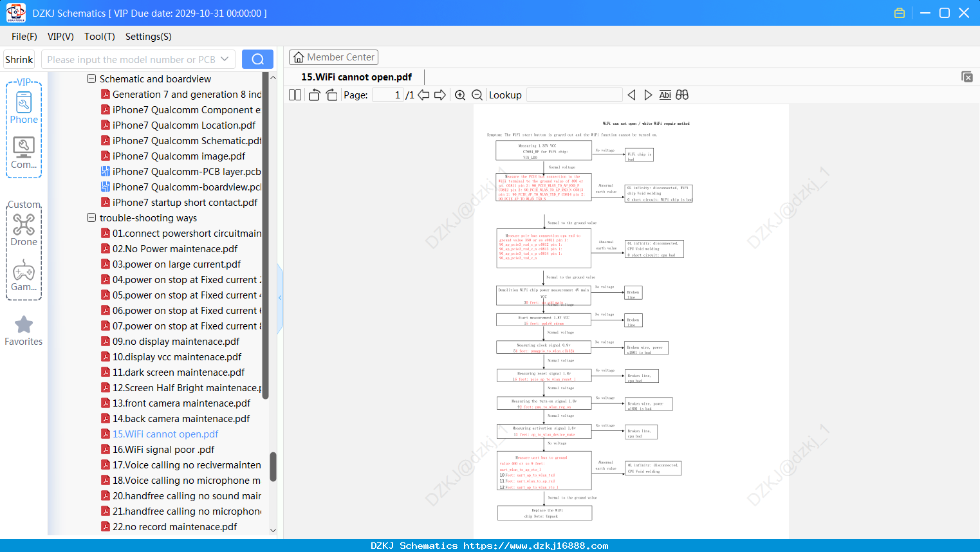Zoom out of the PDF
This screenshot has width=980, height=552.
pos(477,95)
